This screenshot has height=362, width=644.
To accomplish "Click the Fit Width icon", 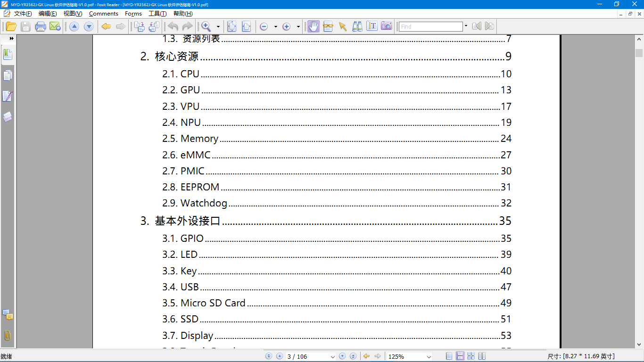I will [247, 26].
